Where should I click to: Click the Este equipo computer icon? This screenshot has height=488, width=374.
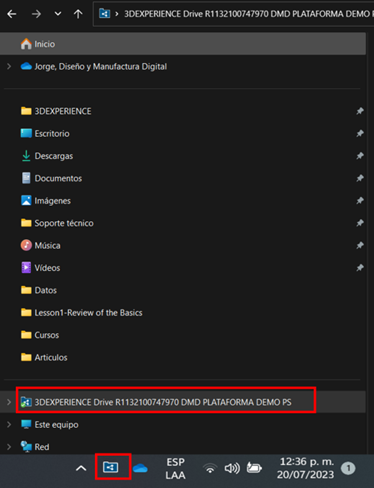(x=26, y=424)
